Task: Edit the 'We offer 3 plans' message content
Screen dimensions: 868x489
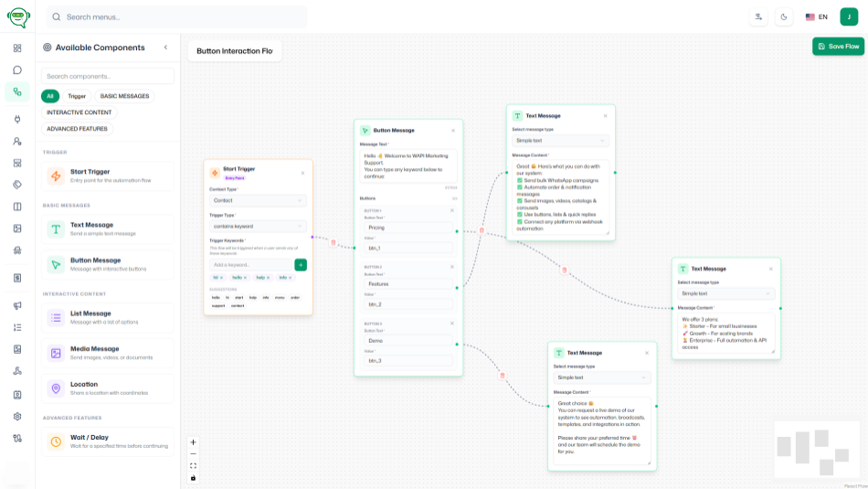Action: (x=725, y=334)
